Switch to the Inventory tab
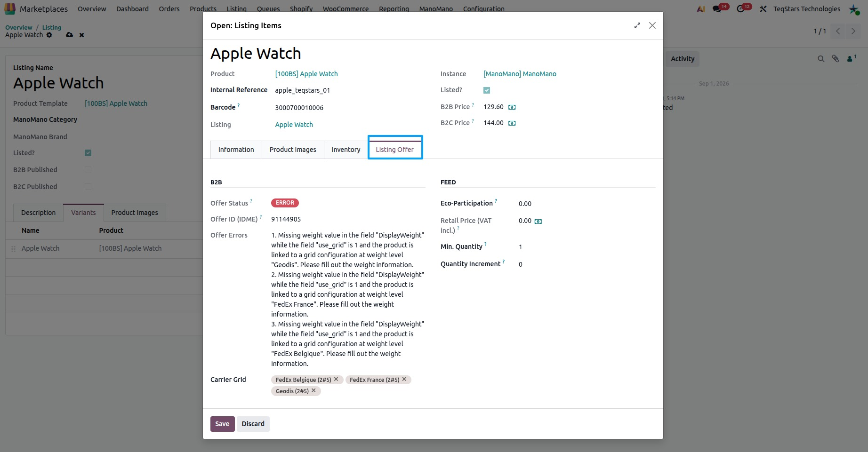Screen dimensions: 868x452 click(346, 150)
